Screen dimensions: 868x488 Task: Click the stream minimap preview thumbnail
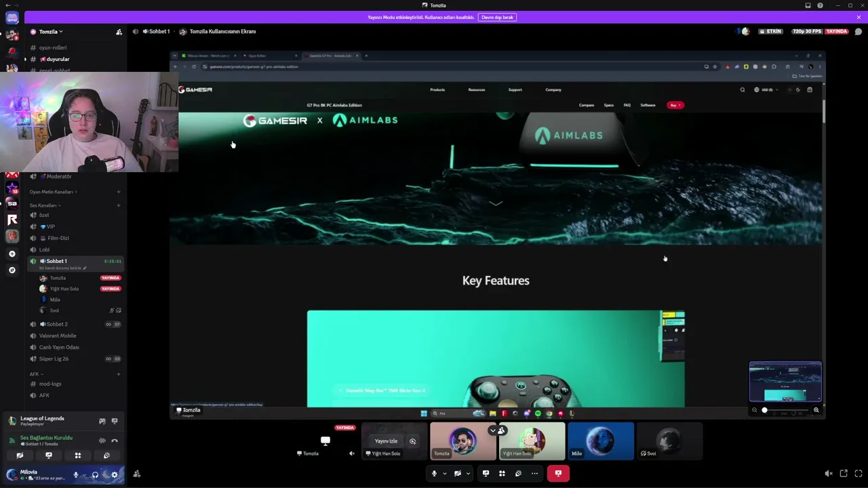(x=785, y=382)
